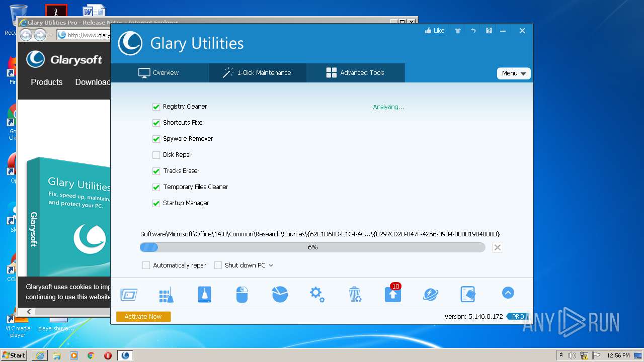Click the registry path text above progress bar

pos(320,234)
